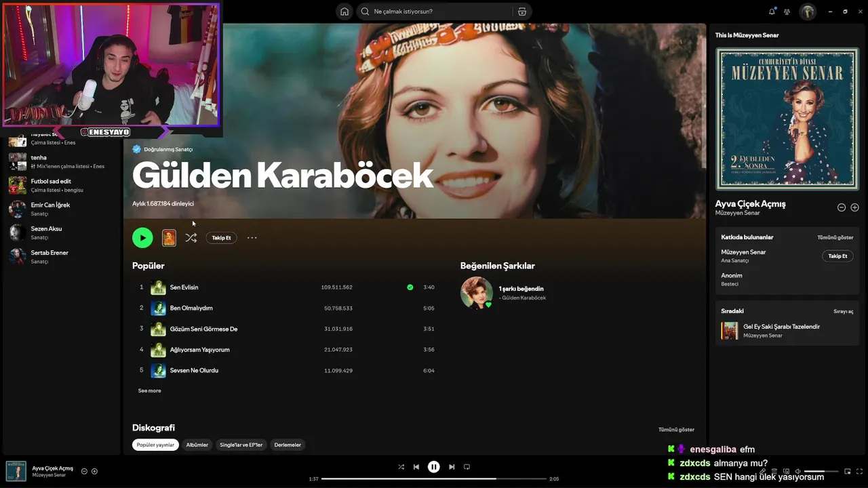This screenshot has height=488, width=868.
Task: Open the notifications bell icon
Action: (x=772, y=12)
